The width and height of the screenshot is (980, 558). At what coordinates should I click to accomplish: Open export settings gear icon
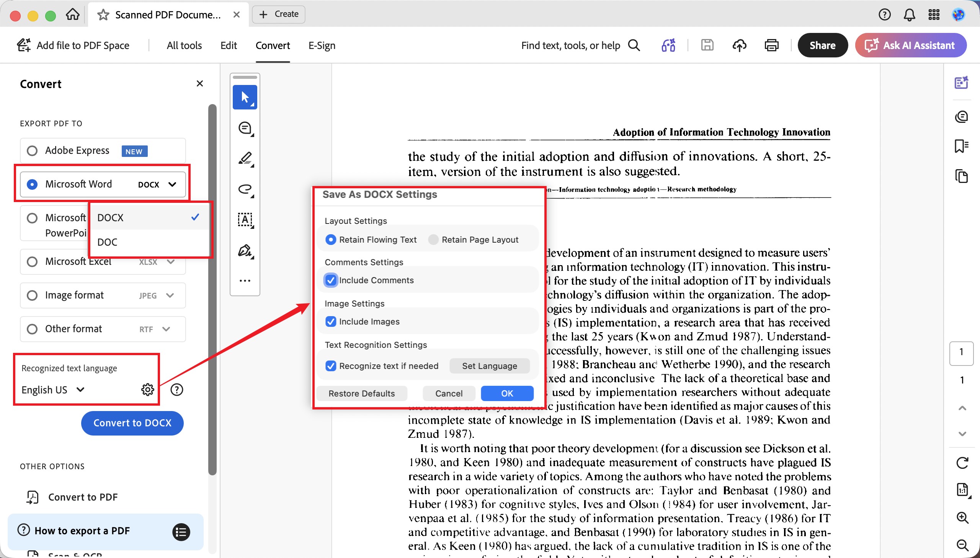coord(147,390)
